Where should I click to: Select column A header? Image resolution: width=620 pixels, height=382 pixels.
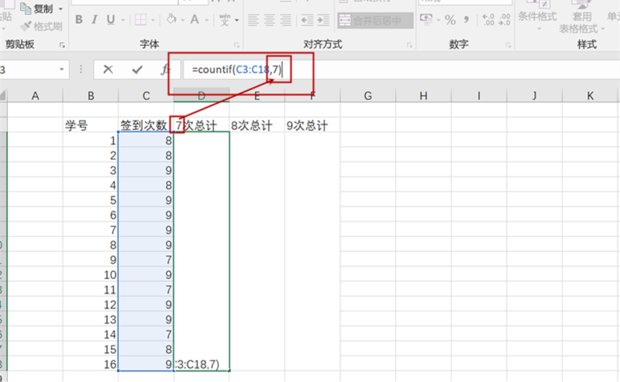(x=35, y=96)
